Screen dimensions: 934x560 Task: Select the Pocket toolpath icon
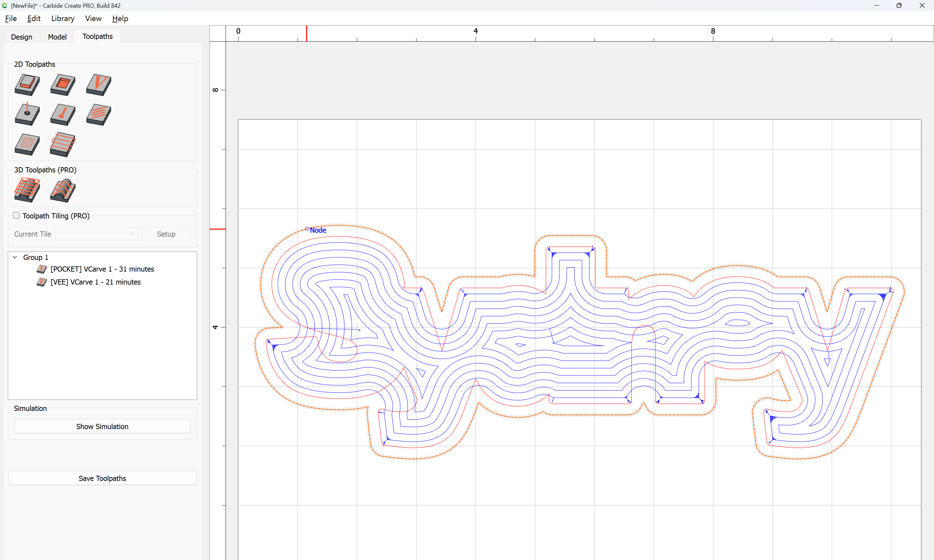(x=63, y=85)
